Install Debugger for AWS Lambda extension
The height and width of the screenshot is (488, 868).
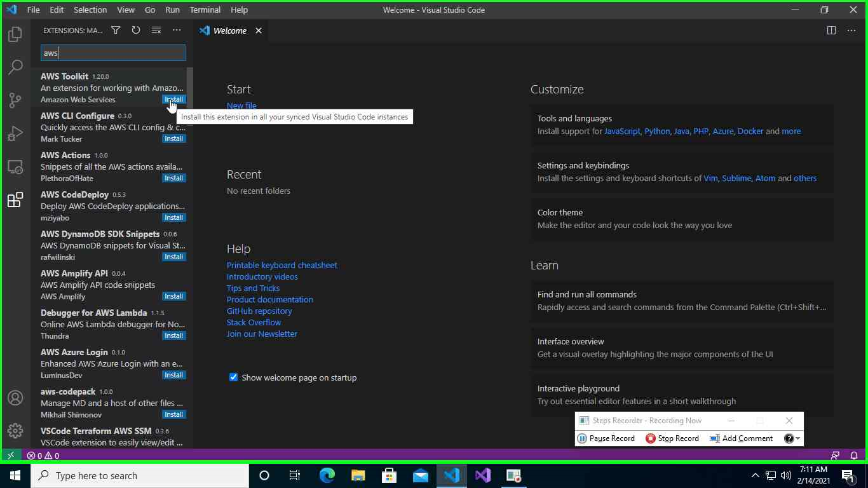click(x=174, y=335)
